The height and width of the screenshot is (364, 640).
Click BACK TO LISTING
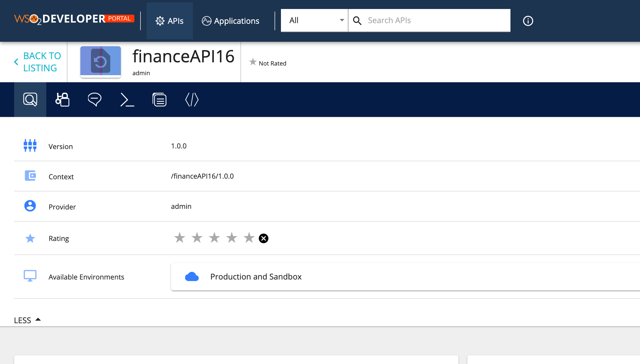pyautogui.click(x=42, y=61)
